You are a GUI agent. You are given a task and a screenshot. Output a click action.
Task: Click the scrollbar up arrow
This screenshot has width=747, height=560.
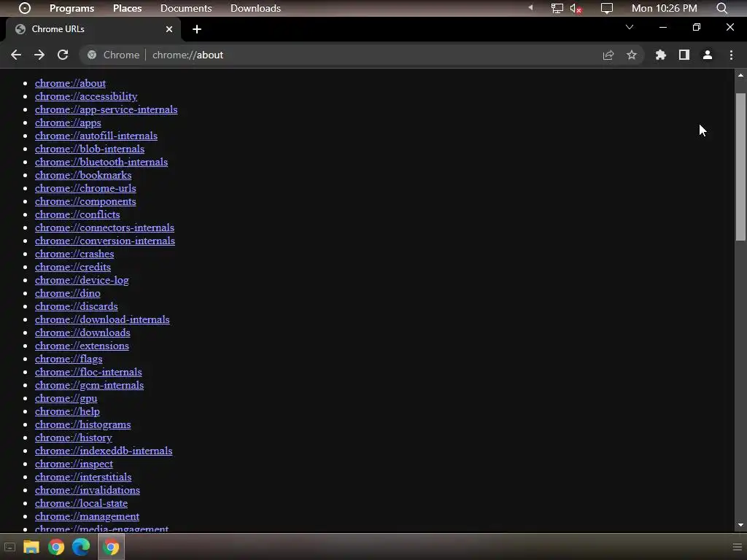pos(740,75)
